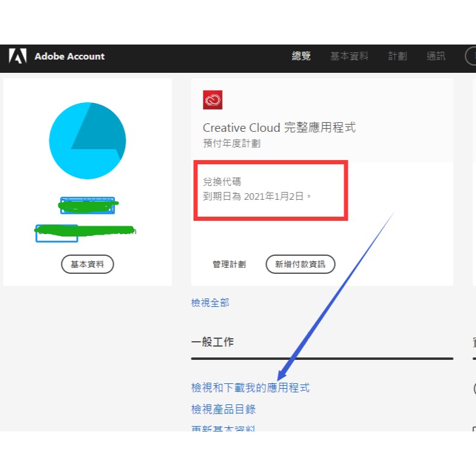Image resolution: width=476 pixels, height=476 pixels.
Task: Click the 檢視產品目錄 link
Action: (x=223, y=409)
